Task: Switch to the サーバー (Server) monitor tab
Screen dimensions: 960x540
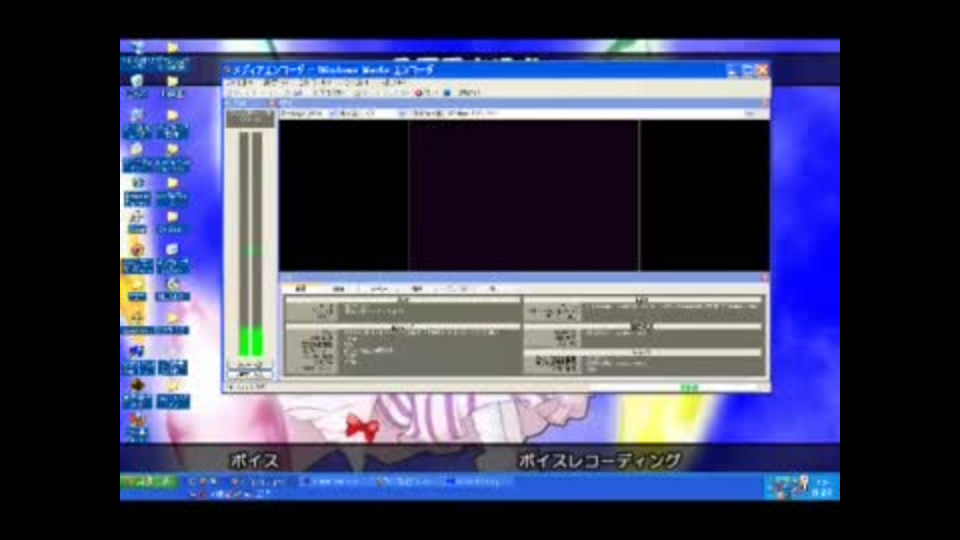Action: click(378, 288)
